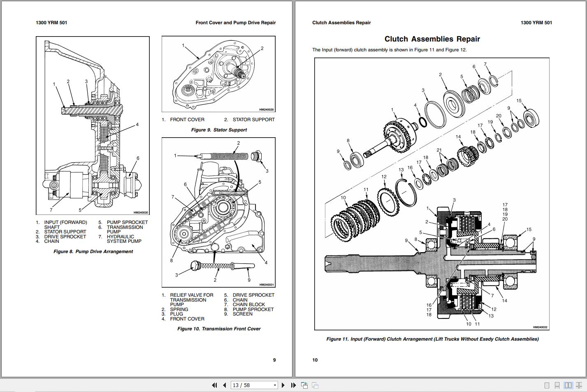Image resolution: width=587 pixels, height=392 pixels.
Task: Click the 13 / 58 page number field
Action: [251, 385]
